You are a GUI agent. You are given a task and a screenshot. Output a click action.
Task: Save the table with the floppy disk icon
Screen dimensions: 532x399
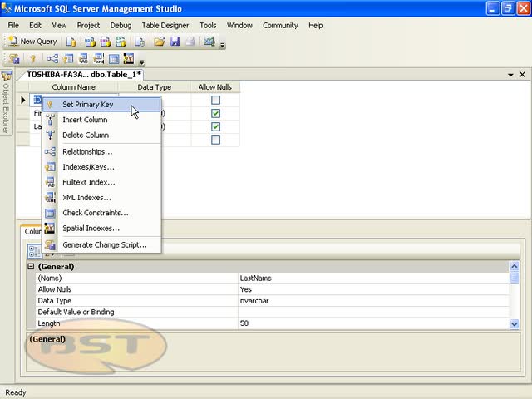tap(175, 42)
